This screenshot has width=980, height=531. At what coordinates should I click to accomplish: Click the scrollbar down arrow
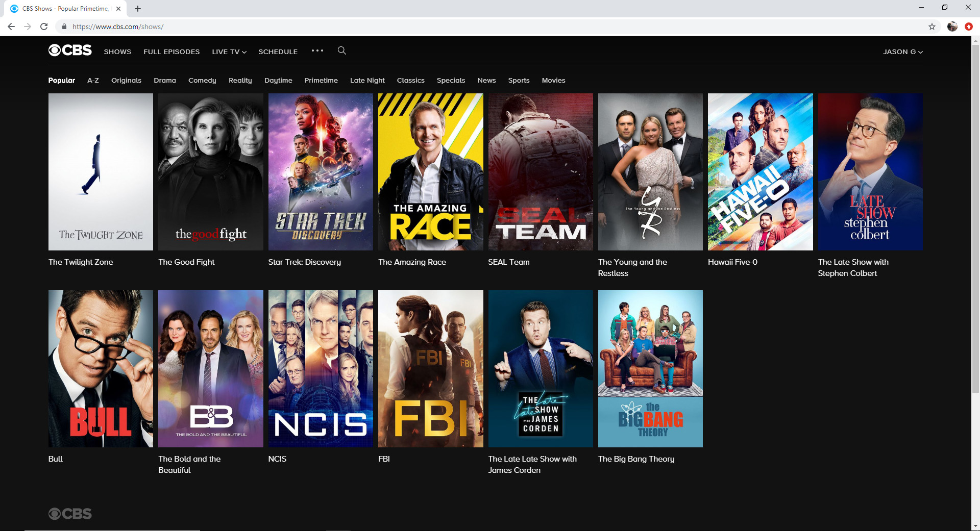pos(975,526)
